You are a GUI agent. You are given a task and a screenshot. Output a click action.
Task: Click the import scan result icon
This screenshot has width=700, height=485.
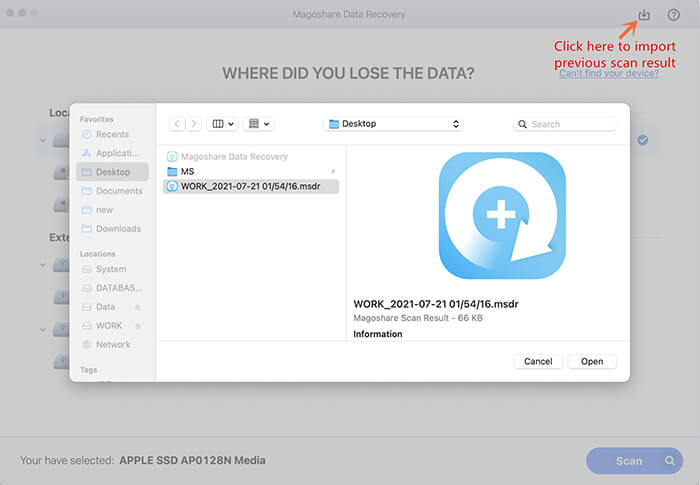644,15
